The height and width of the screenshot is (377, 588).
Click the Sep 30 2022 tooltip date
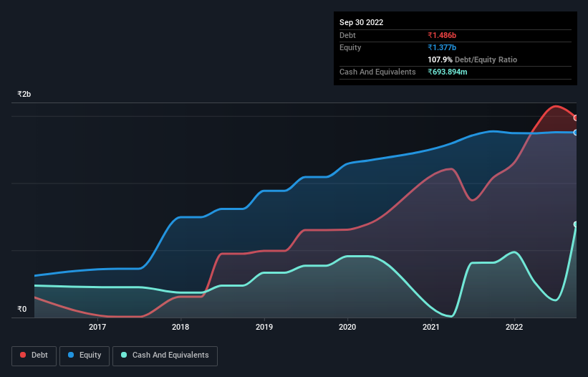361,22
